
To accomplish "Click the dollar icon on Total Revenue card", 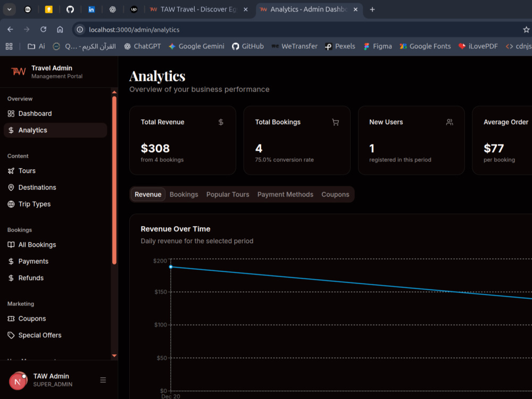I will click(x=221, y=122).
